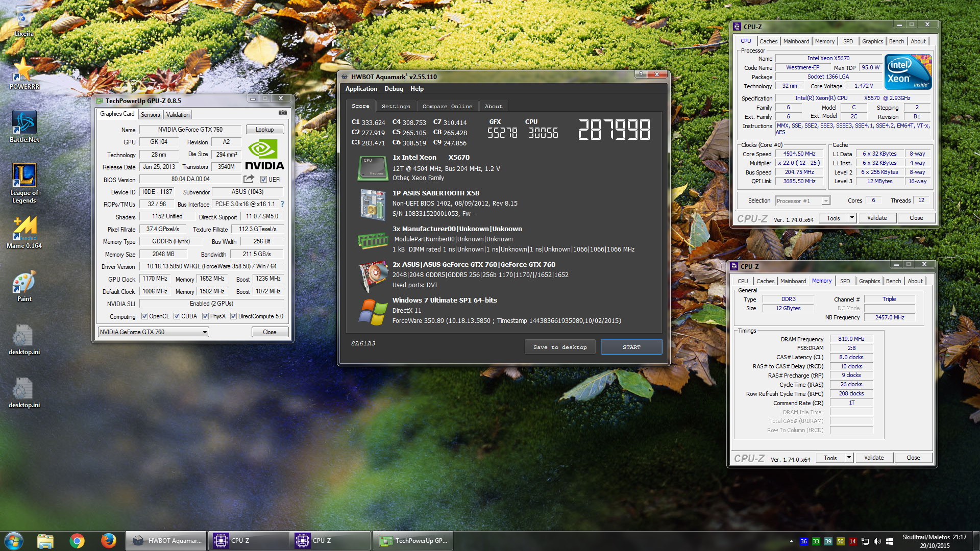Viewport: 980px width, 551px height.
Task: Click Core Speed value 4504.50 MHz
Action: pos(799,154)
